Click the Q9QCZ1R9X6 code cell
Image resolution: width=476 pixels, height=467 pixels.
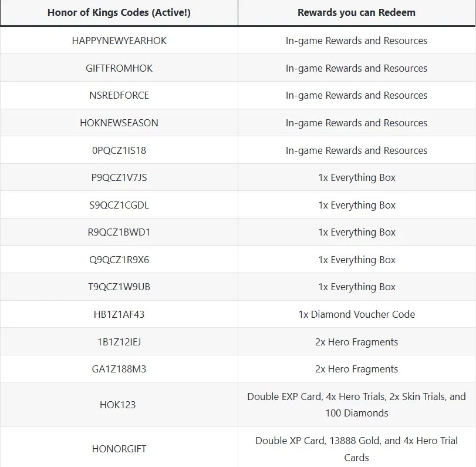[119, 260]
